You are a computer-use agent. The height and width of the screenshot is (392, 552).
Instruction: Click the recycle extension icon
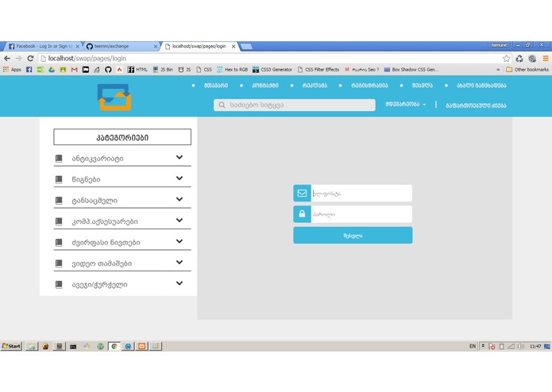(x=519, y=59)
